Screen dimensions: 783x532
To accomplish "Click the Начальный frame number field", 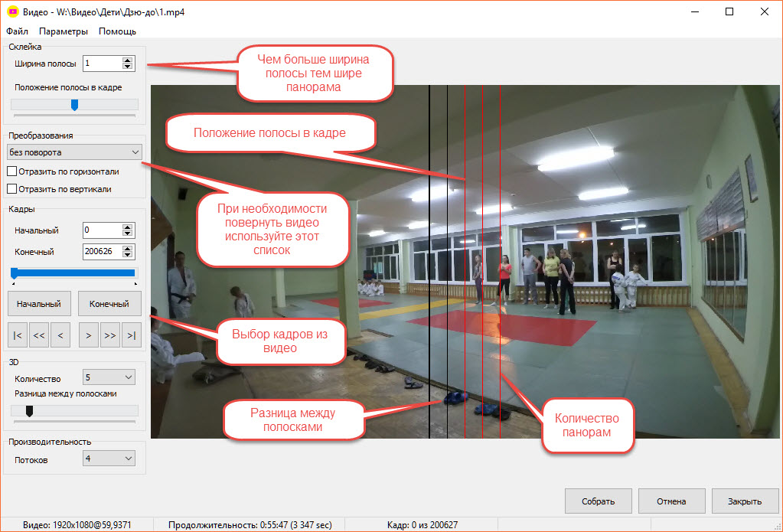I will (103, 230).
